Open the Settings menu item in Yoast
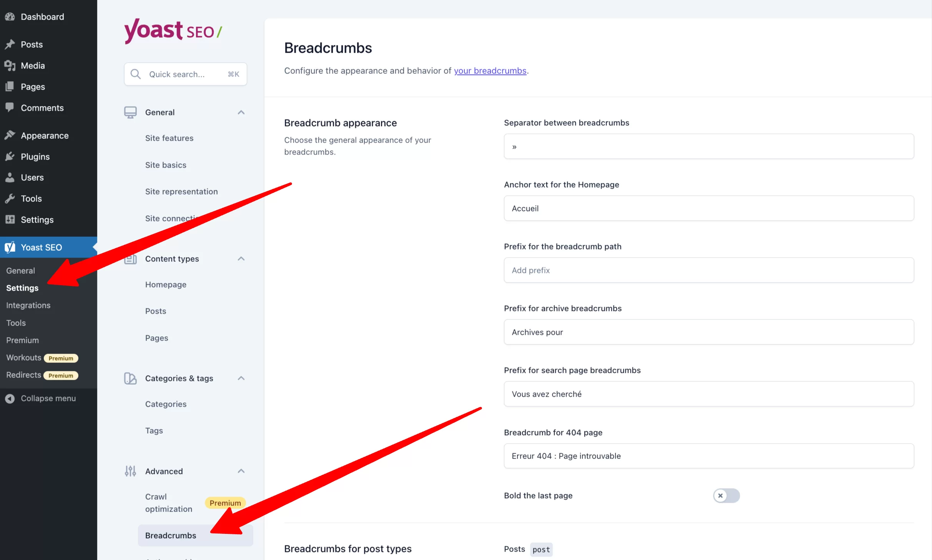 tap(21, 287)
